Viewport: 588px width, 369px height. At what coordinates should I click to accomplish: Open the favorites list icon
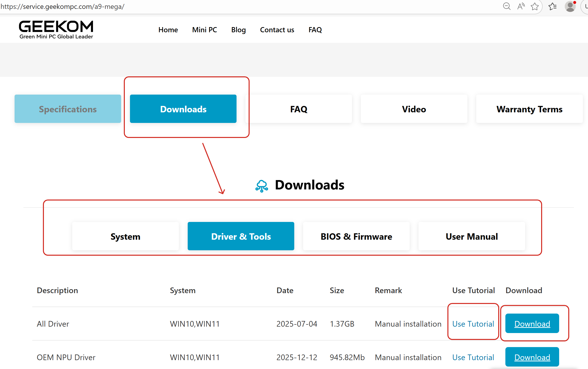(552, 6)
